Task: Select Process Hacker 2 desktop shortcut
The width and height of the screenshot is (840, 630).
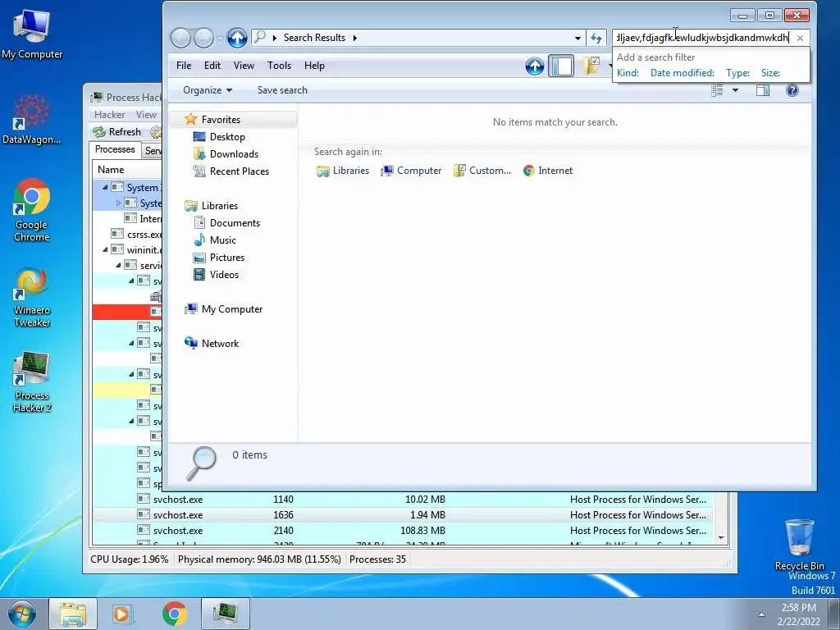Action: [x=32, y=382]
